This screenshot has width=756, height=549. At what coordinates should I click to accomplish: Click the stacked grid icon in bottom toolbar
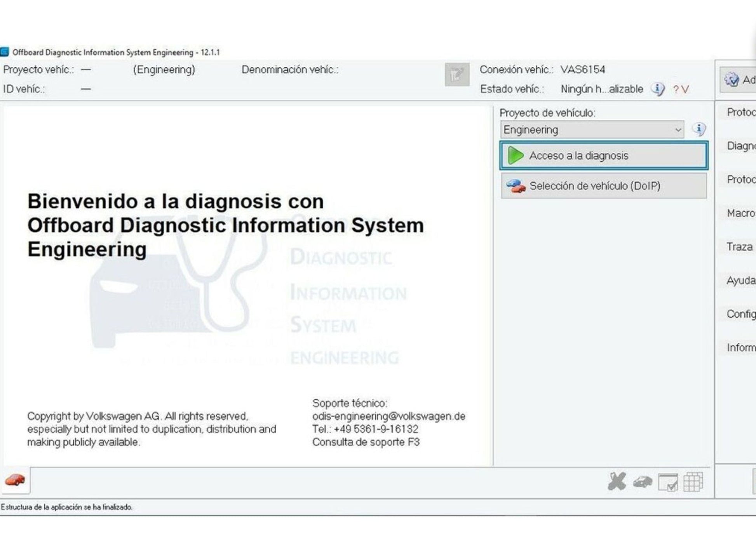click(693, 482)
